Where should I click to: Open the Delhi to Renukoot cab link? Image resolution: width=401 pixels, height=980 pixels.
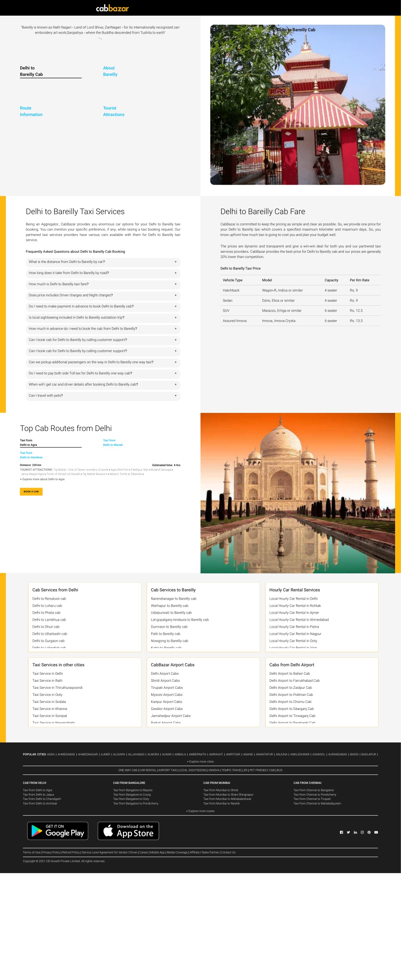click(49, 599)
